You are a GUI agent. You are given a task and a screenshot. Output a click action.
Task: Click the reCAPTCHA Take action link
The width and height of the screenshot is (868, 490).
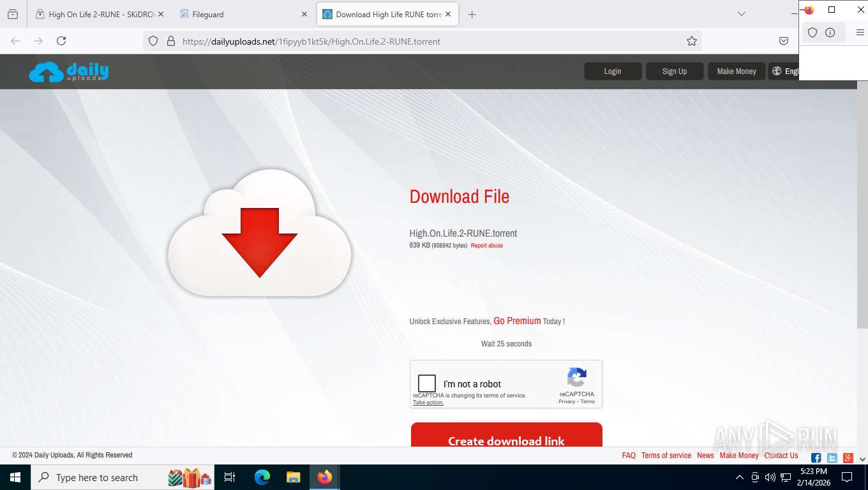tap(428, 403)
